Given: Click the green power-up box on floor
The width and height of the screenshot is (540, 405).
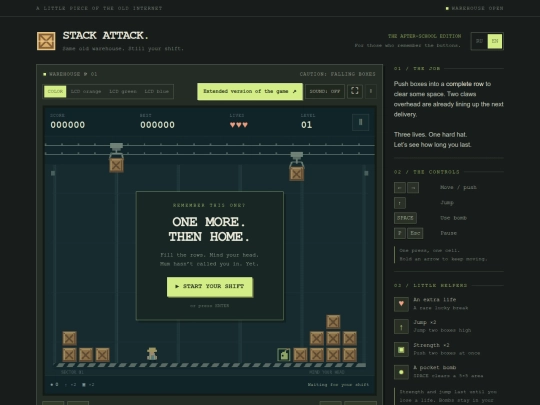Looking at the screenshot, I should coord(284,355).
